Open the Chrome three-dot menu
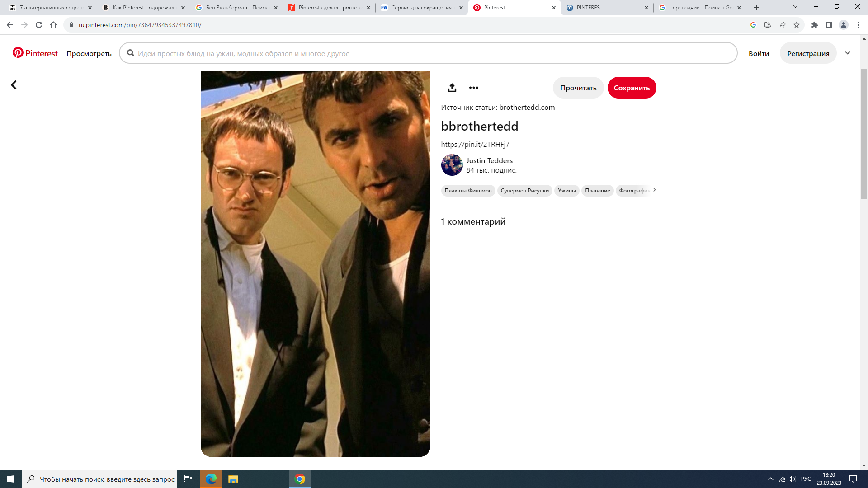The width and height of the screenshot is (868, 488). (858, 25)
